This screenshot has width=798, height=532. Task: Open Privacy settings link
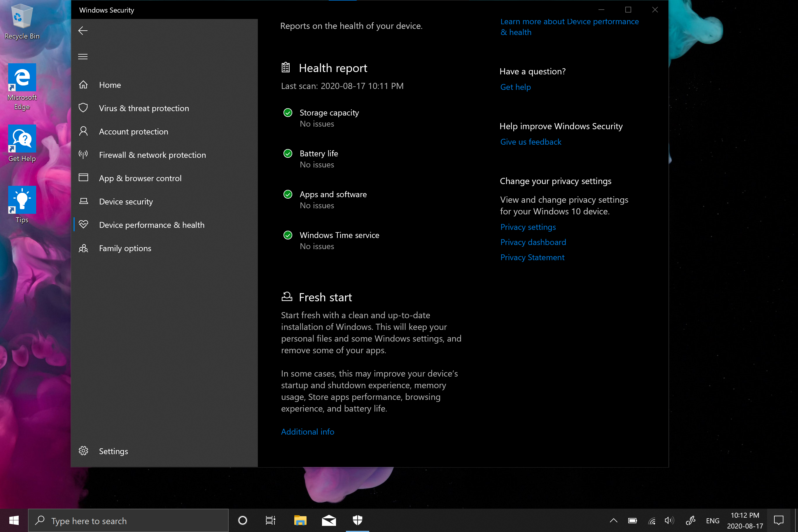pos(528,227)
